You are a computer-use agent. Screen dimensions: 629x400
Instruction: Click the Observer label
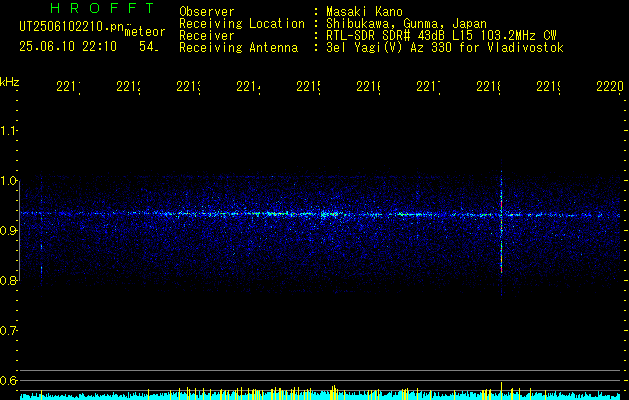(207, 11)
